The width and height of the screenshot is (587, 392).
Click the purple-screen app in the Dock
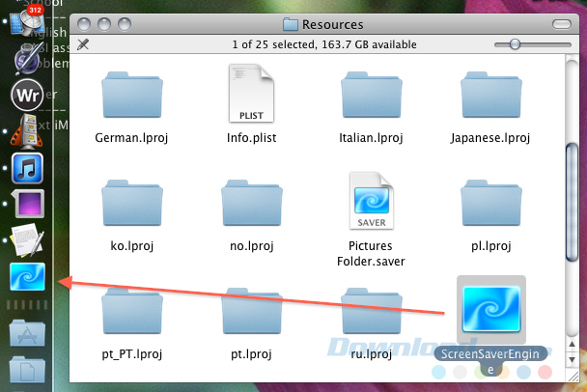(27, 206)
